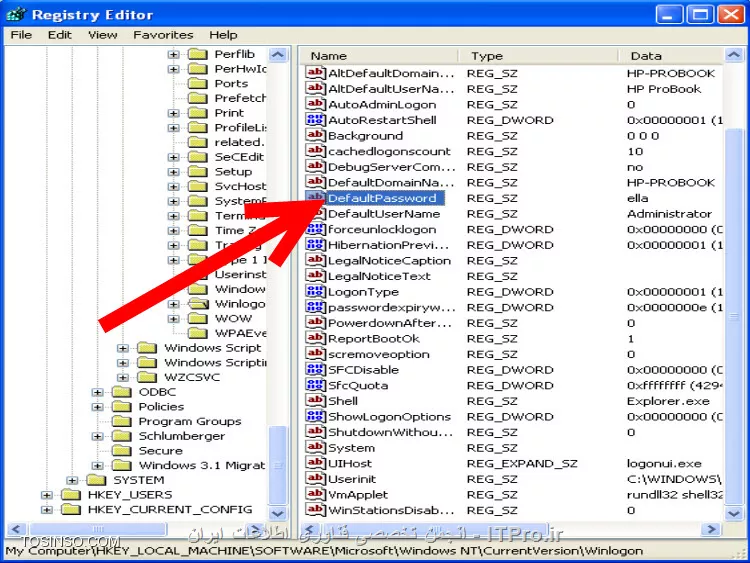Sort values by the Data column header
Image resolution: width=750 pixels, height=563 pixels.
671,55
